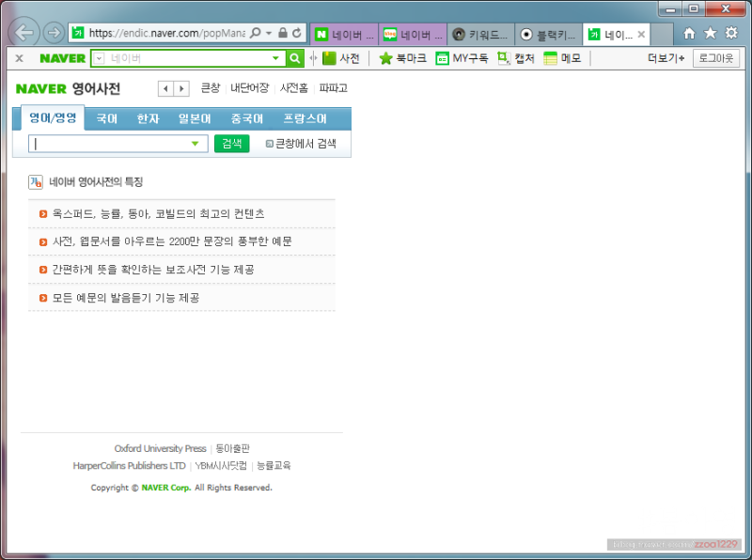The height and width of the screenshot is (560, 752).
Task: Open YBM시사닷컴 footer link
Action: tap(221, 465)
